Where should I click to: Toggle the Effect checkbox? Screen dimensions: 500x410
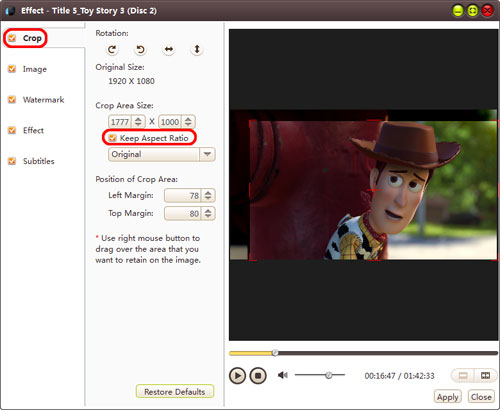tap(12, 130)
